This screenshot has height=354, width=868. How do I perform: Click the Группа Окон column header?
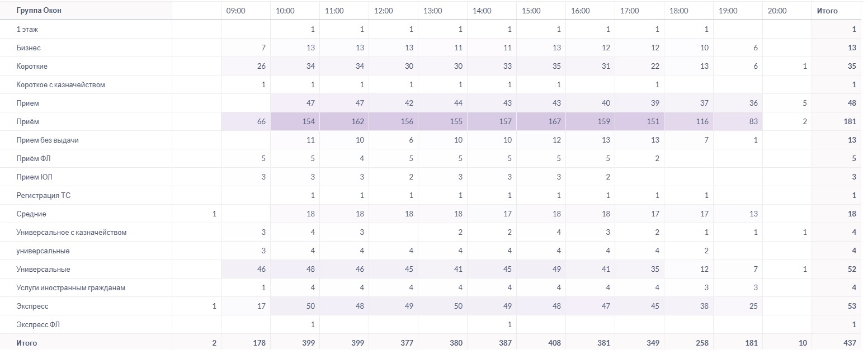39,11
